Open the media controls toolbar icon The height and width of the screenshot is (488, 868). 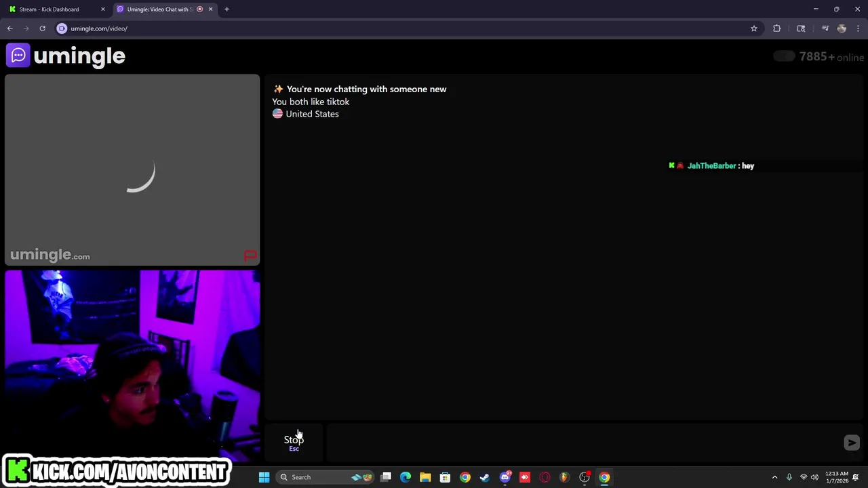click(825, 28)
